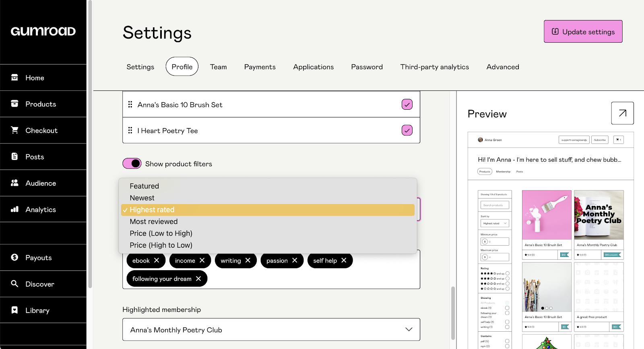Open the pink paintbrush product thumbnail
The image size is (644, 349).
pos(547,215)
